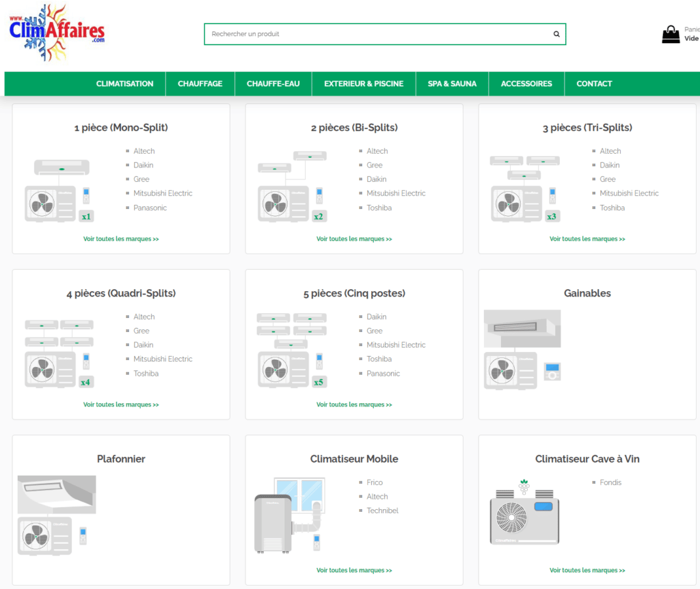Select Toshiba in the Cinq postes list
Viewport: 700px width, 589px height.
[x=379, y=359]
